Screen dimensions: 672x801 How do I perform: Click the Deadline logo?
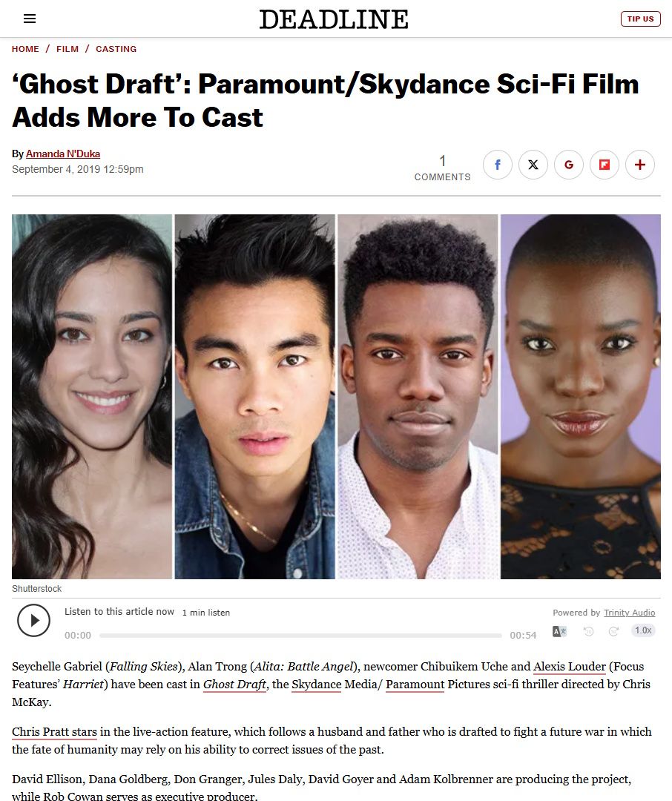point(334,19)
